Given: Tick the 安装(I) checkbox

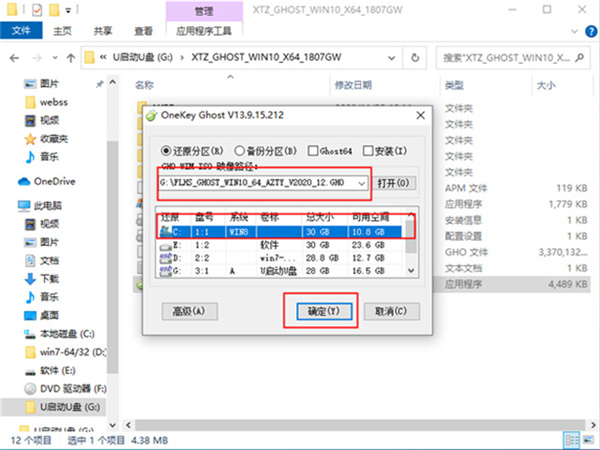Looking at the screenshot, I should pos(385,151).
